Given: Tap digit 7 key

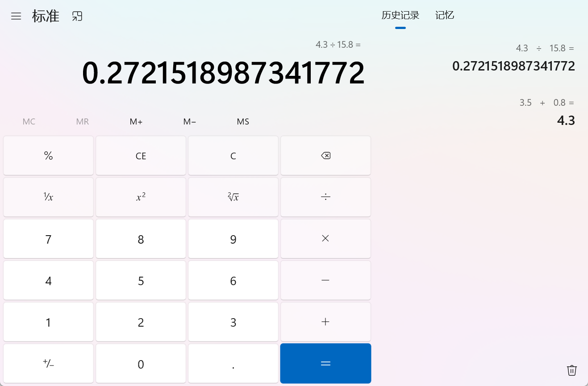Looking at the screenshot, I should click(x=49, y=239).
